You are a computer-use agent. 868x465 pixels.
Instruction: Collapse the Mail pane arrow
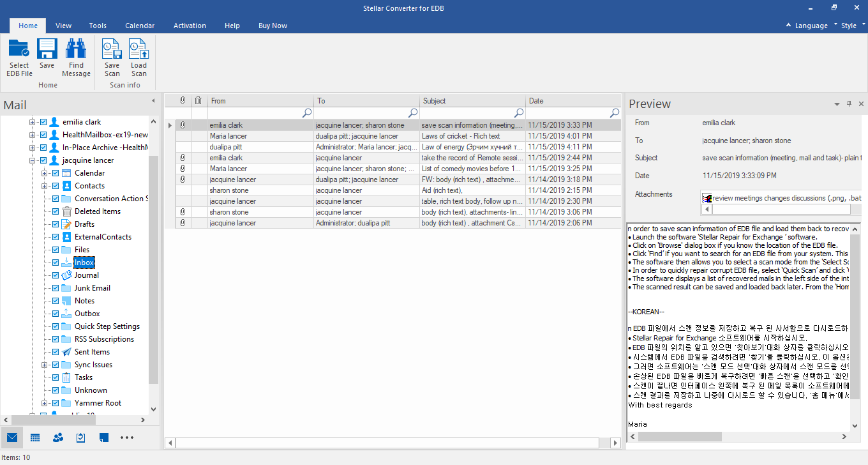153,101
